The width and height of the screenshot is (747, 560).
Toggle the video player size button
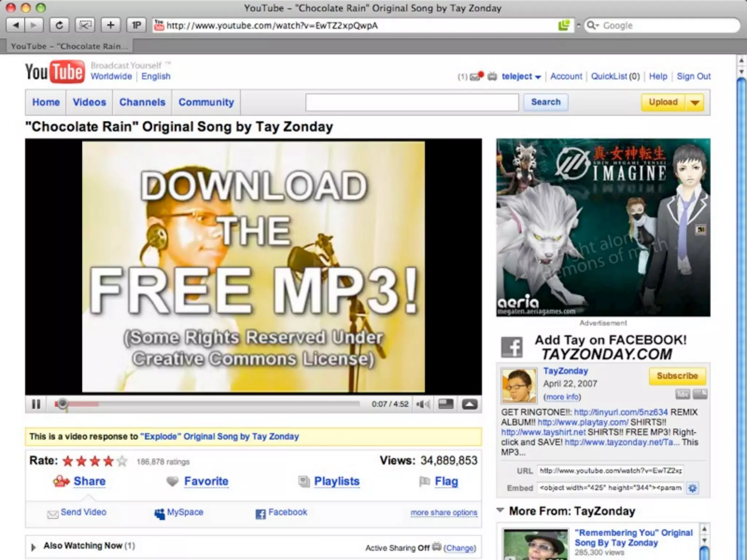point(446,404)
